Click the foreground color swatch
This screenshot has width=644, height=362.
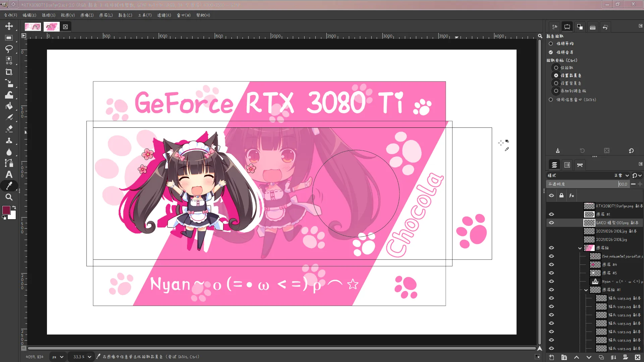pyautogui.click(x=6, y=210)
